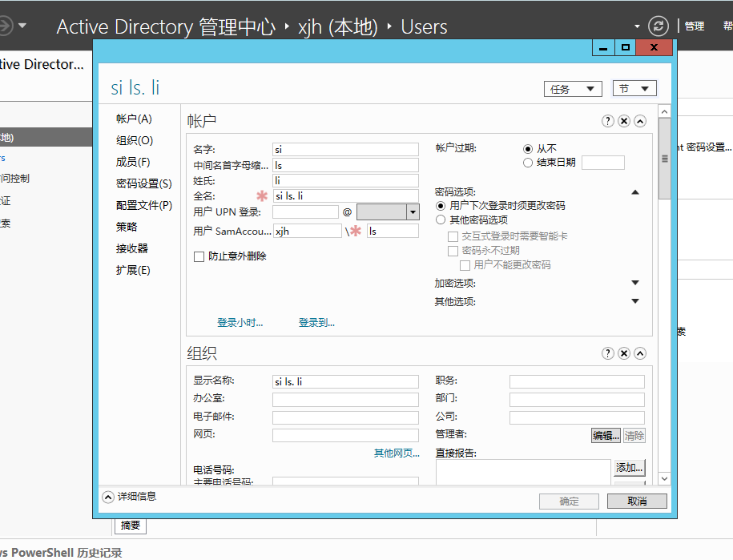This screenshot has height=560, width=733.
Task: Click the scrollbar down arrow
Action: [664, 478]
